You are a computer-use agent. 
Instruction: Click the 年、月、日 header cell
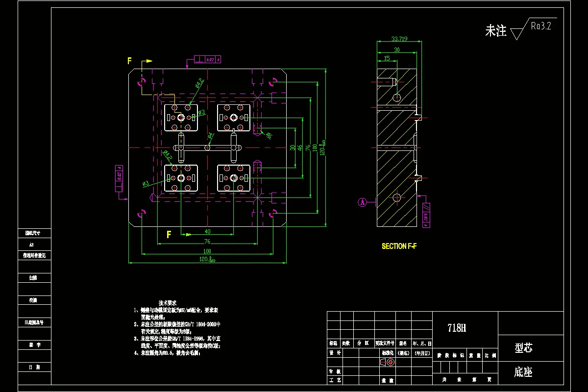tap(422, 343)
